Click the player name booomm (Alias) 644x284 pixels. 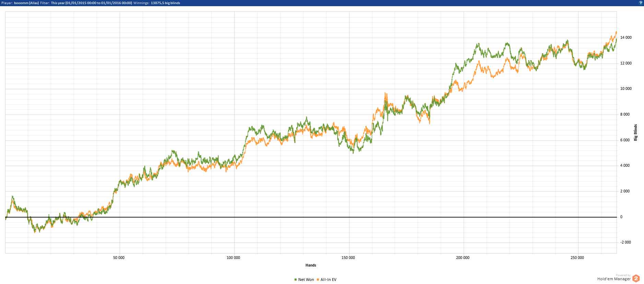click(26, 3)
